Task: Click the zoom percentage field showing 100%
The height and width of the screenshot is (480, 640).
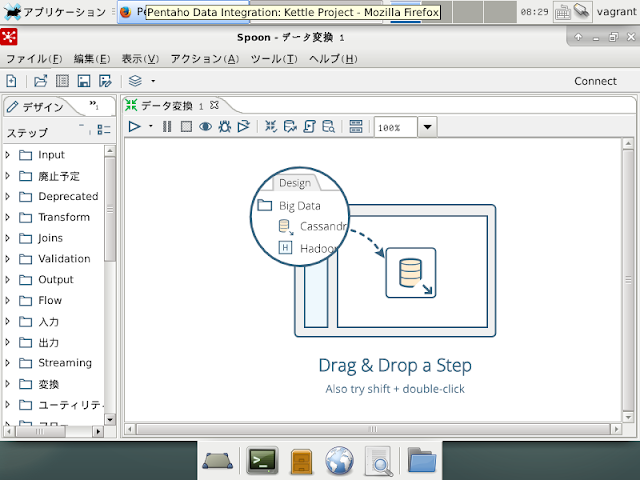Action: pos(396,127)
